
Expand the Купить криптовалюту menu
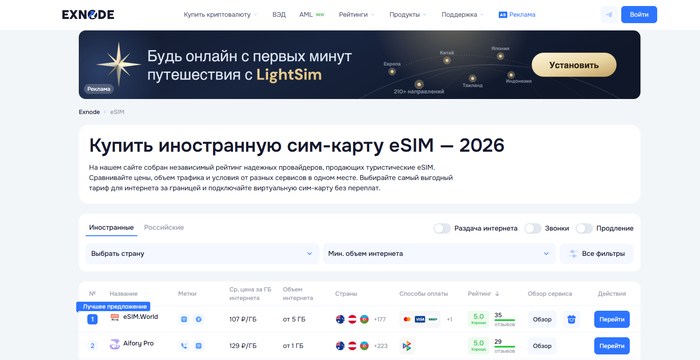[x=221, y=15]
